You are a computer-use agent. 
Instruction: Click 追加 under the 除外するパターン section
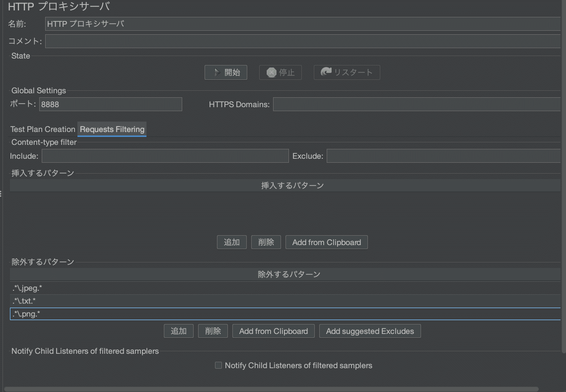point(178,330)
